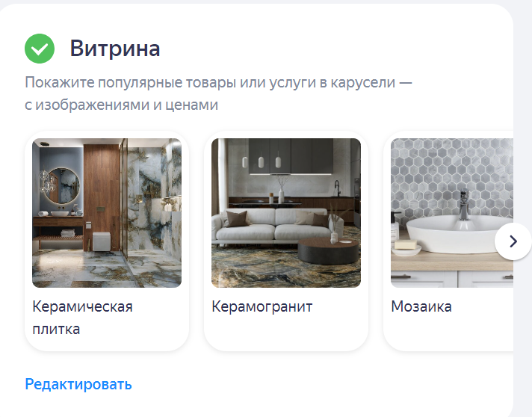532x417 pixels.
Task: Click the empty area below the Керамогранит title
Action: coord(286,334)
